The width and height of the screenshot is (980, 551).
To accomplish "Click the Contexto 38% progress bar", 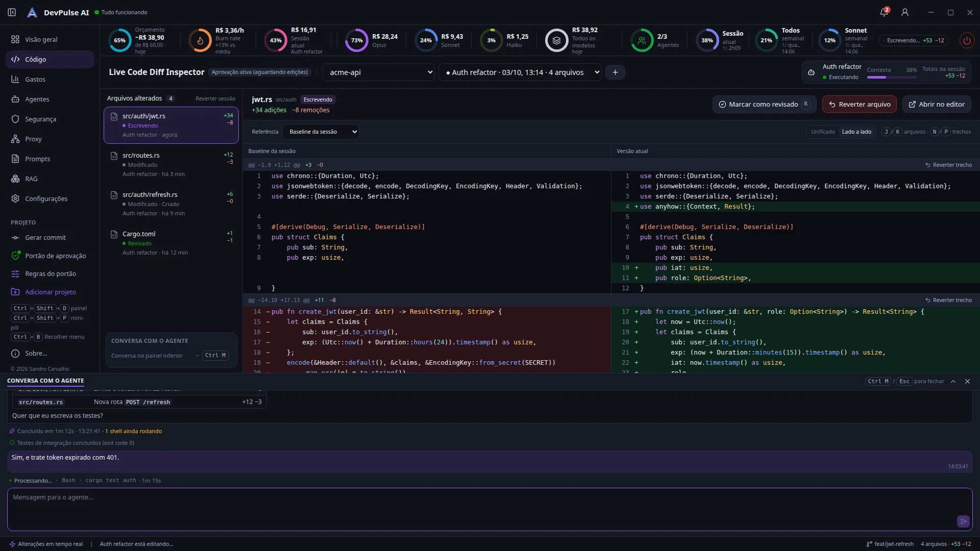I will point(892,78).
